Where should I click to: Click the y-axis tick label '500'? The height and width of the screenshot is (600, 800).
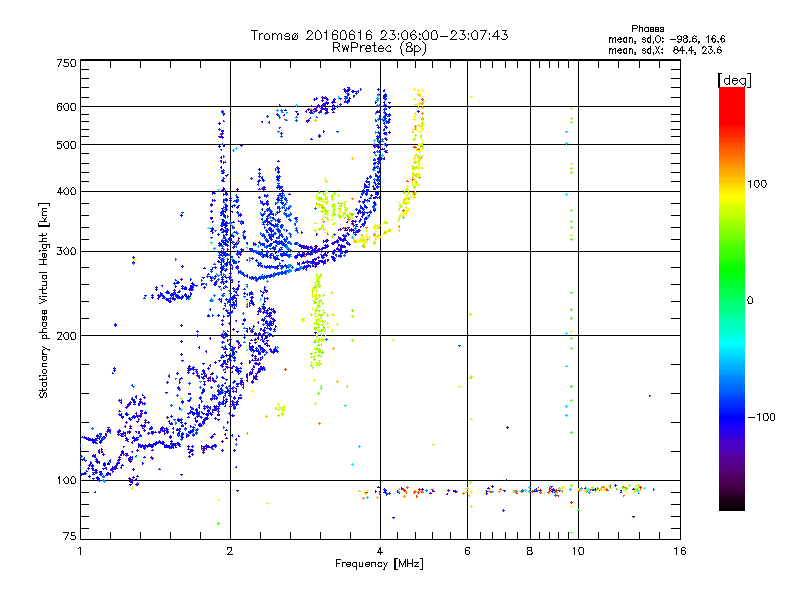tap(67, 145)
